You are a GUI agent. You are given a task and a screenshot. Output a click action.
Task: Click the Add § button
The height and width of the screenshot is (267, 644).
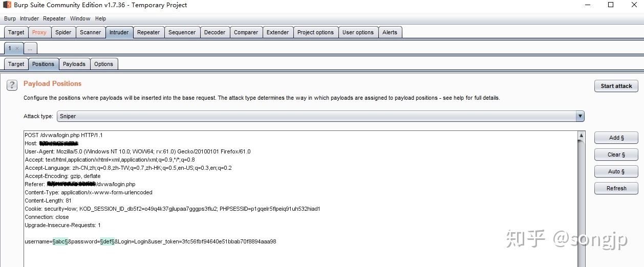coord(616,138)
